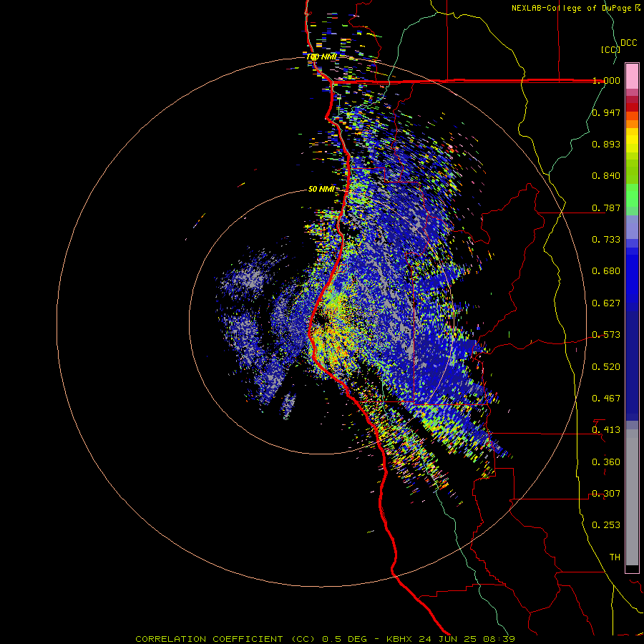644x644 pixels.
Task: Pick the gray segment of the color bar
Action: [632, 497]
